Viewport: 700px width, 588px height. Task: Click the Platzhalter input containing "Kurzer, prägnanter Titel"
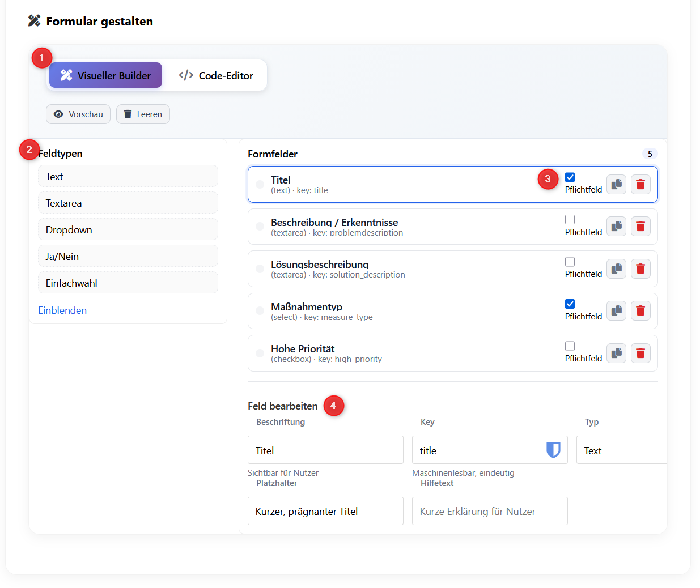[x=325, y=510]
